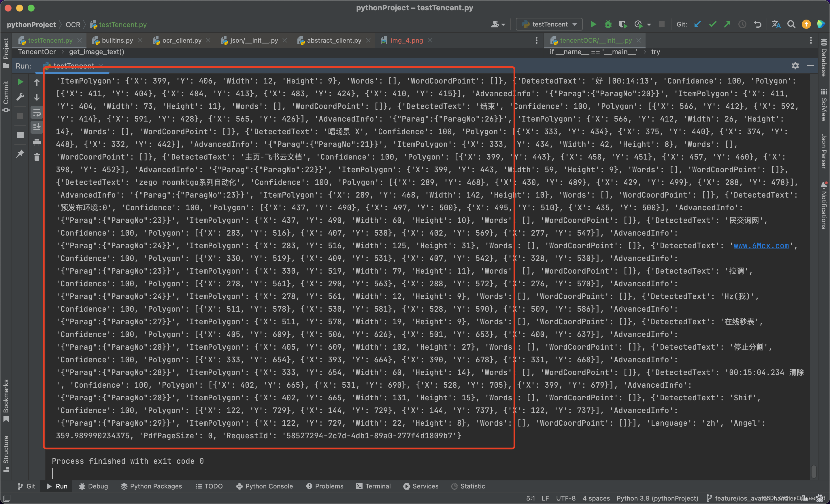
Task: Switch to ocr_client.py editor tab
Action: coord(182,40)
